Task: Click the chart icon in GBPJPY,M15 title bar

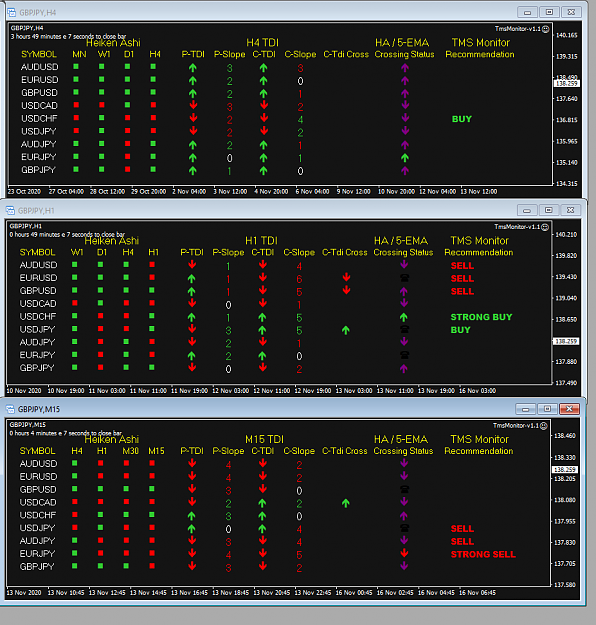Action: [x=10, y=409]
